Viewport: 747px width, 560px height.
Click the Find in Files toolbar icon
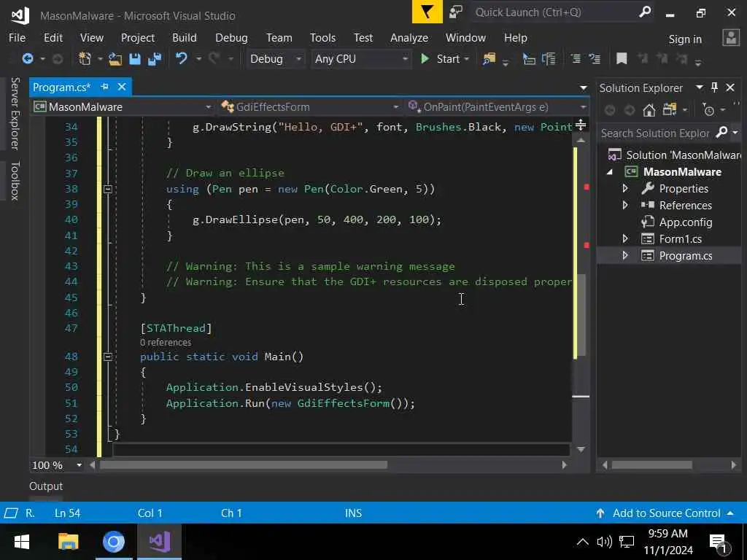coord(489,58)
